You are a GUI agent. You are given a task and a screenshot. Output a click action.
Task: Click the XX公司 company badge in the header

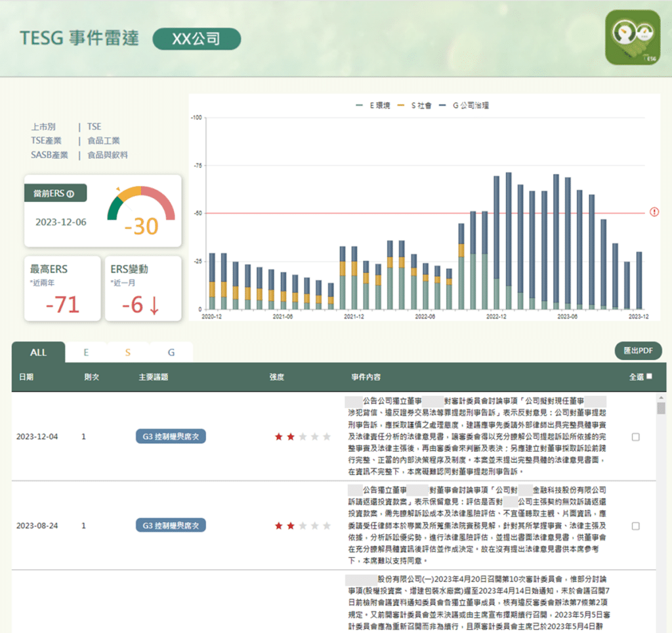click(x=197, y=39)
